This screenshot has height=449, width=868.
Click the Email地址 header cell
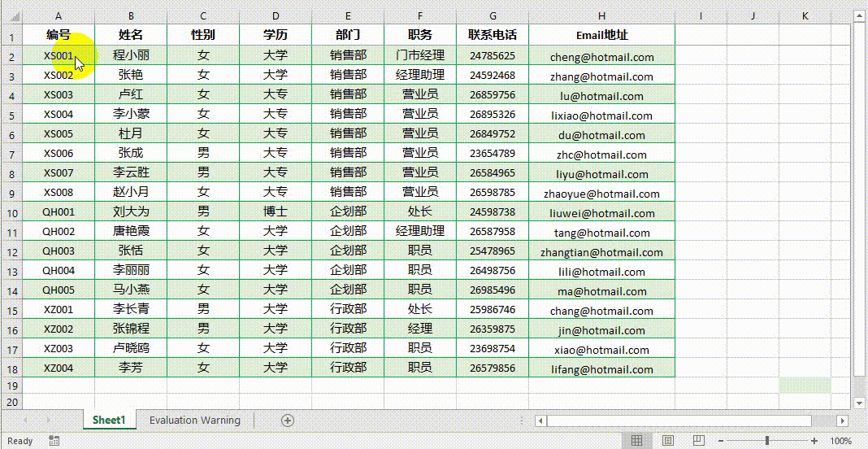601,35
